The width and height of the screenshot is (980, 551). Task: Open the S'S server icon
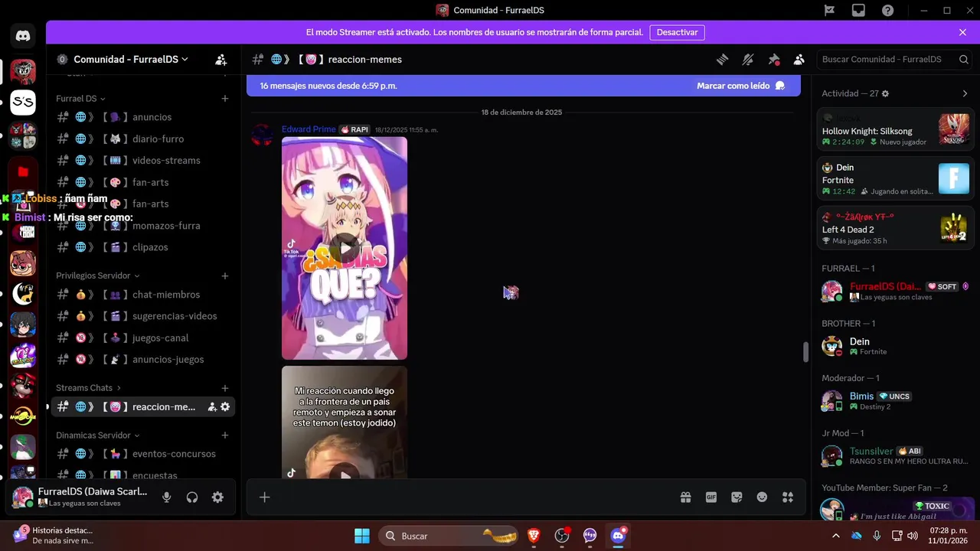(23, 102)
